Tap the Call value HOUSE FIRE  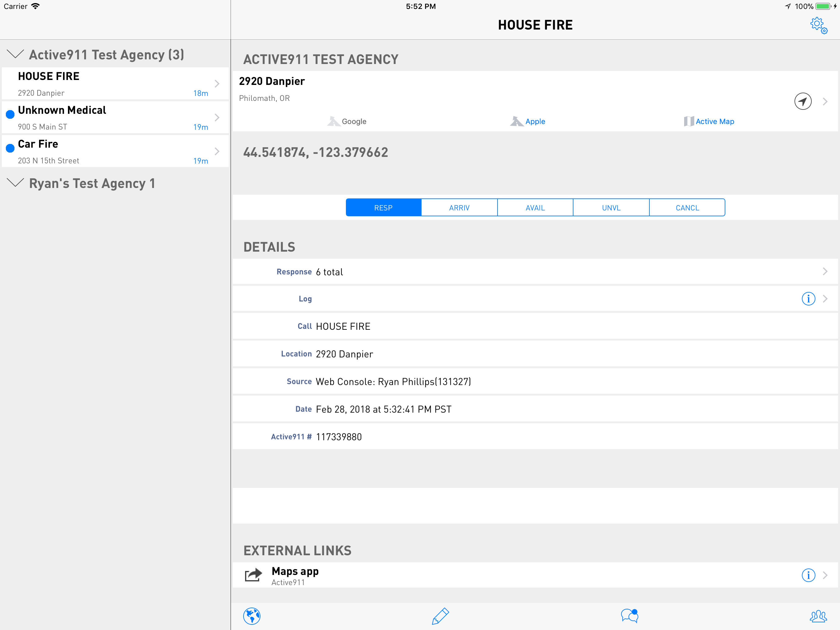pyautogui.click(x=343, y=326)
